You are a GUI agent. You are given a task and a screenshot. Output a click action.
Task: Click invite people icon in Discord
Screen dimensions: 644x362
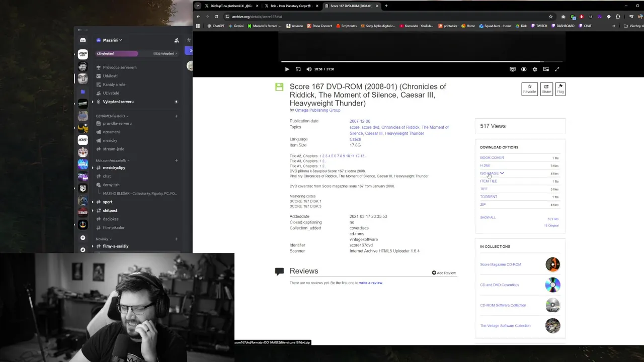coord(177,40)
